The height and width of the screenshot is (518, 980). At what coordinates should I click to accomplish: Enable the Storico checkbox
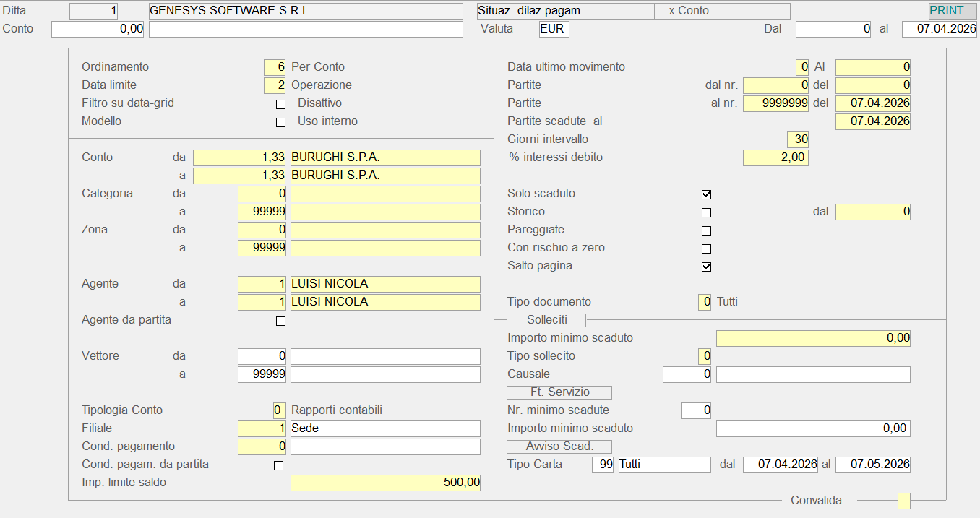[706, 212]
